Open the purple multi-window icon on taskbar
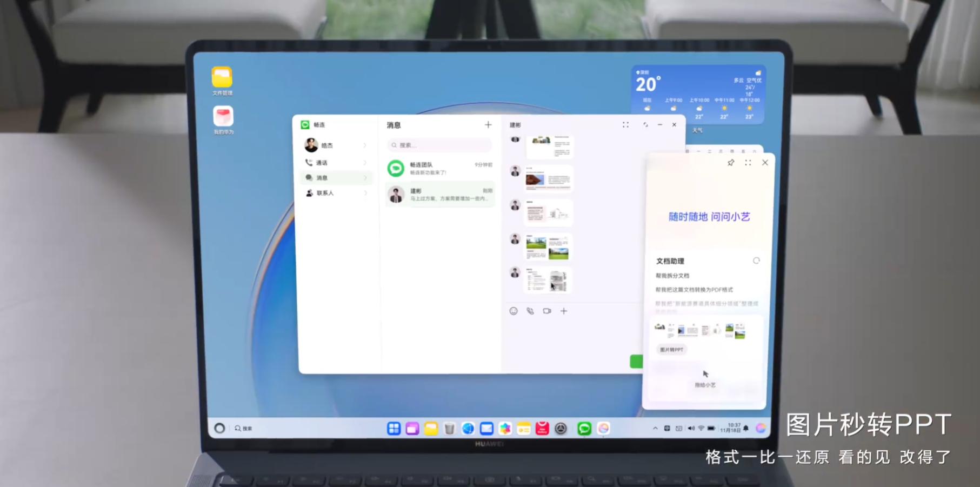Screen dimensions: 980x487 412,429
